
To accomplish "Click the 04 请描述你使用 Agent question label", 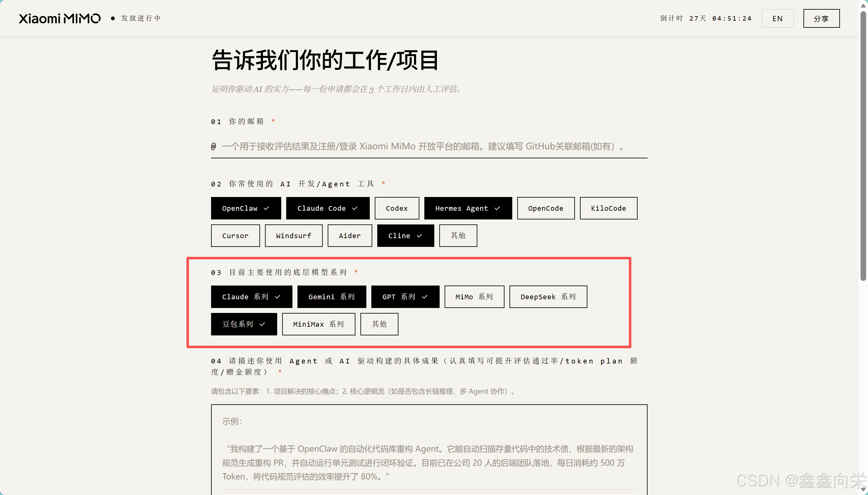I will click(x=424, y=366).
